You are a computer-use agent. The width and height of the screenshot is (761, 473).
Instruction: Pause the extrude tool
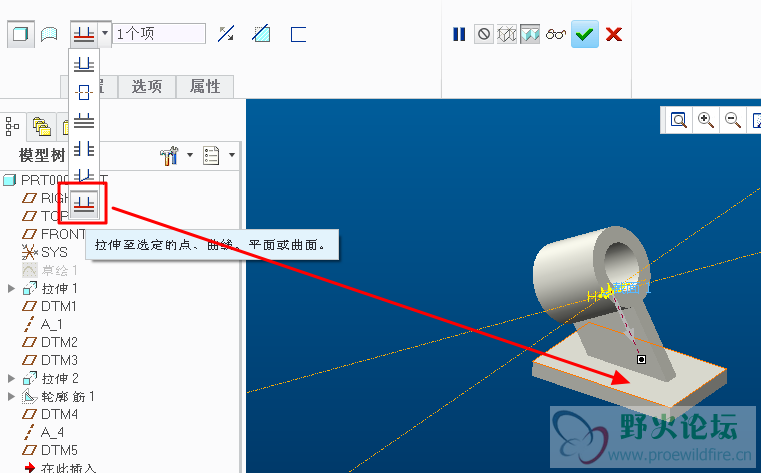click(459, 34)
